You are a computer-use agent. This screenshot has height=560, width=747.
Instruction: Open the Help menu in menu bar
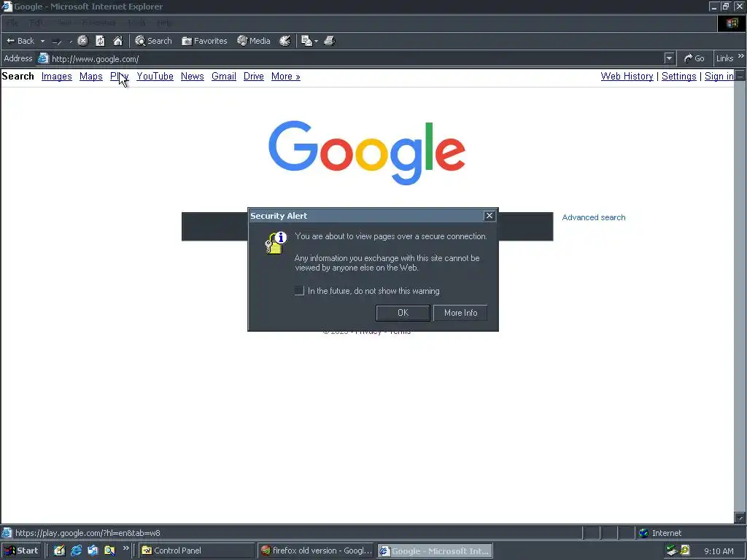164,23
